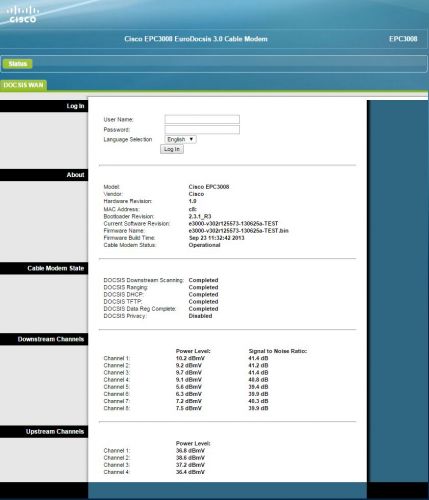
Task: Click the Operational status value
Action: [204, 245]
